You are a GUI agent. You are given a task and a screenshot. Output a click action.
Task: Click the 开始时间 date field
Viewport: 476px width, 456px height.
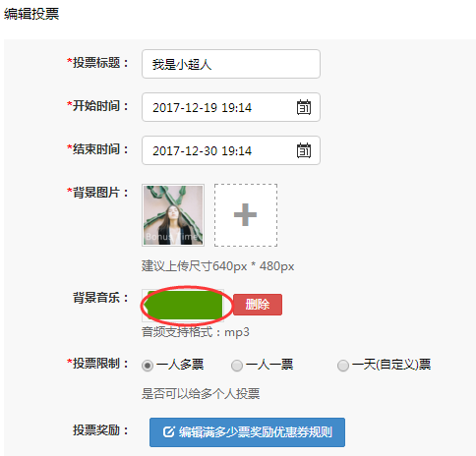[231, 107]
